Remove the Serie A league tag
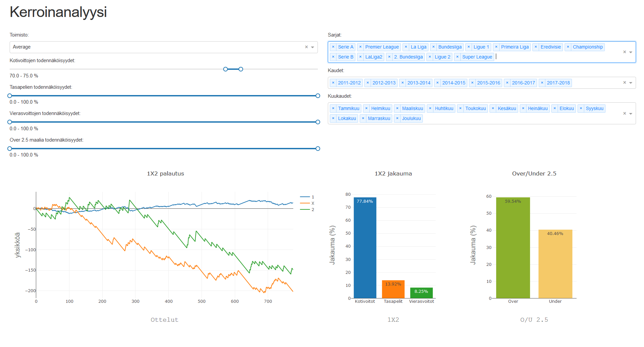The height and width of the screenshot is (347, 644). coord(333,47)
